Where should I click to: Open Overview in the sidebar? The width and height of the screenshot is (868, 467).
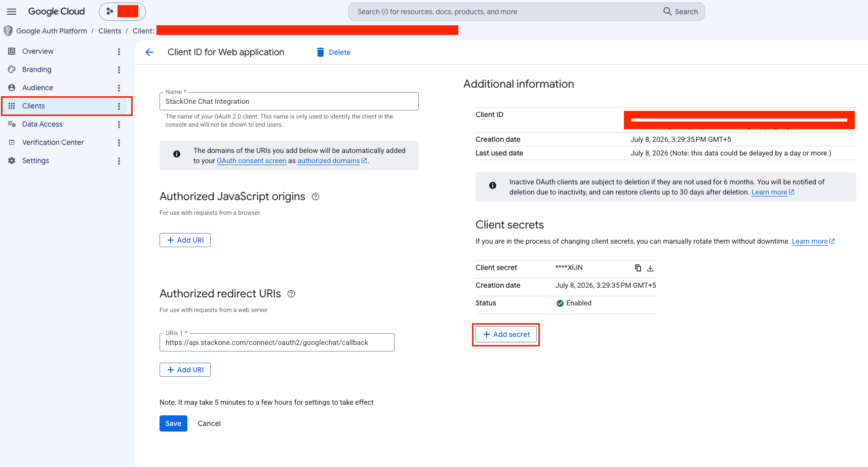click(37, 51)
